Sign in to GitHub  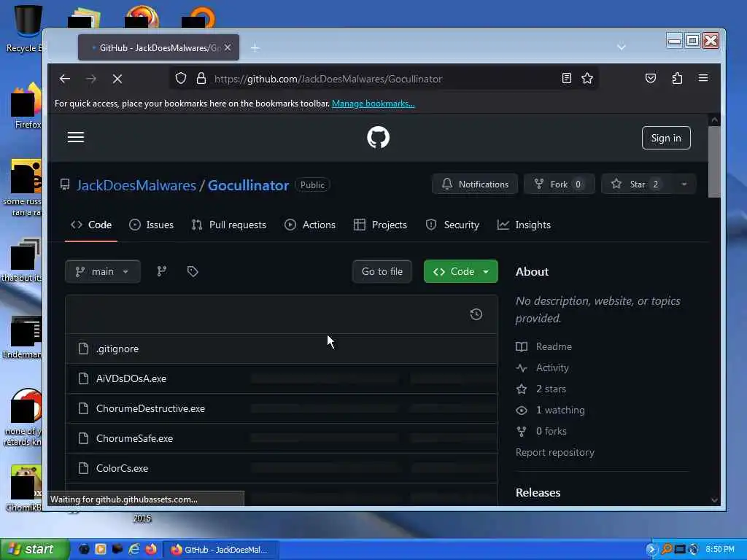coord(666,138)
